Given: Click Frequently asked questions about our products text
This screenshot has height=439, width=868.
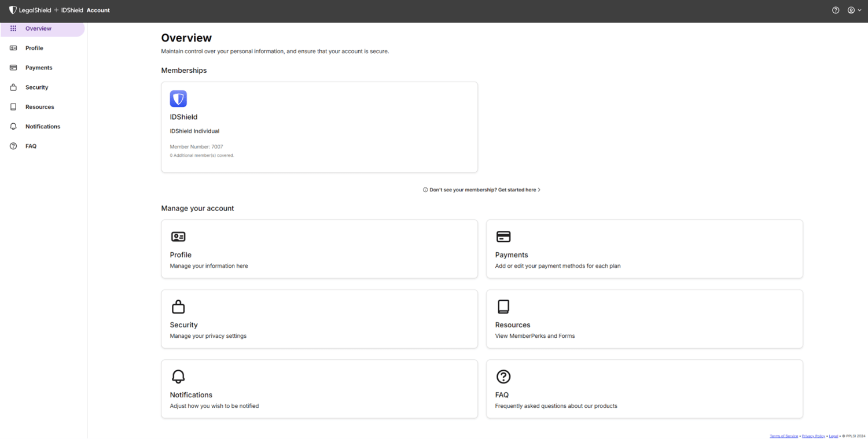Looking at the screenshot, I should 556,406.
